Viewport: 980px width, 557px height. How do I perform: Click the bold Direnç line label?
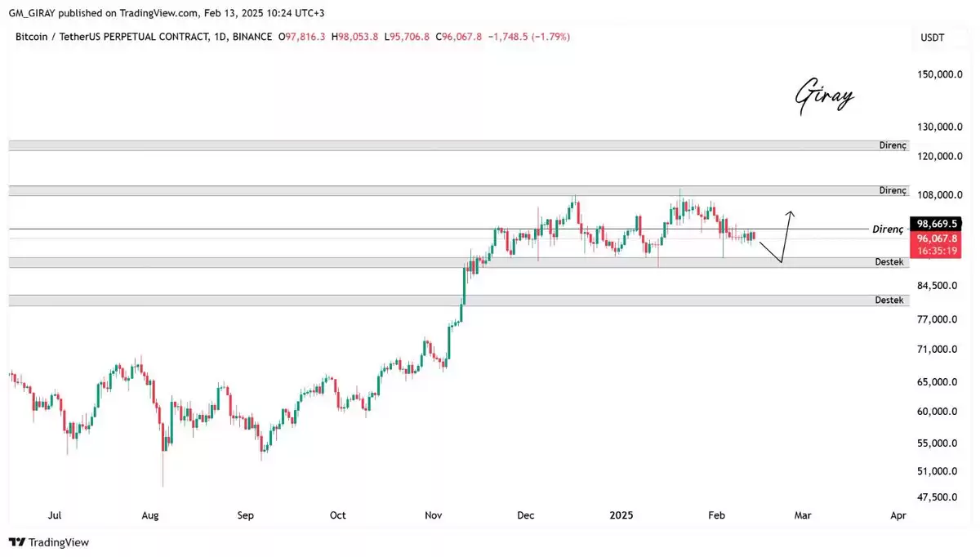click(888, 229)
